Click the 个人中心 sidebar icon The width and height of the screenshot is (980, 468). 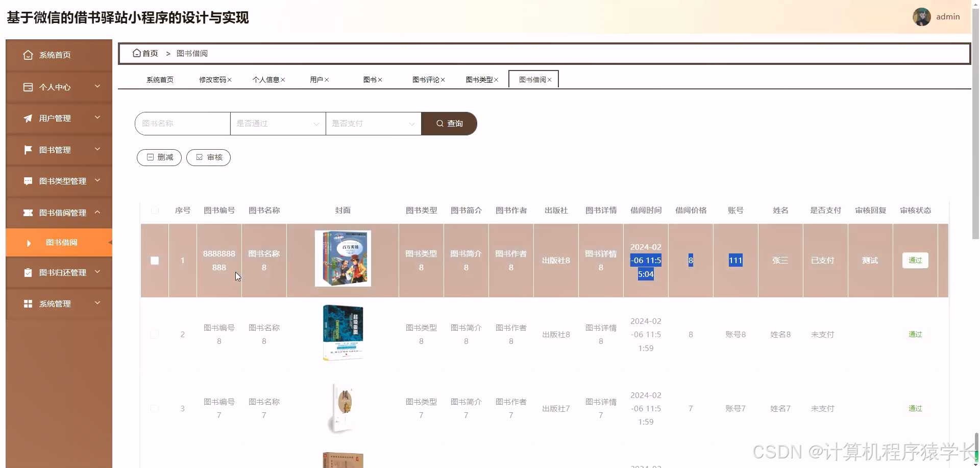coord(28,87)
